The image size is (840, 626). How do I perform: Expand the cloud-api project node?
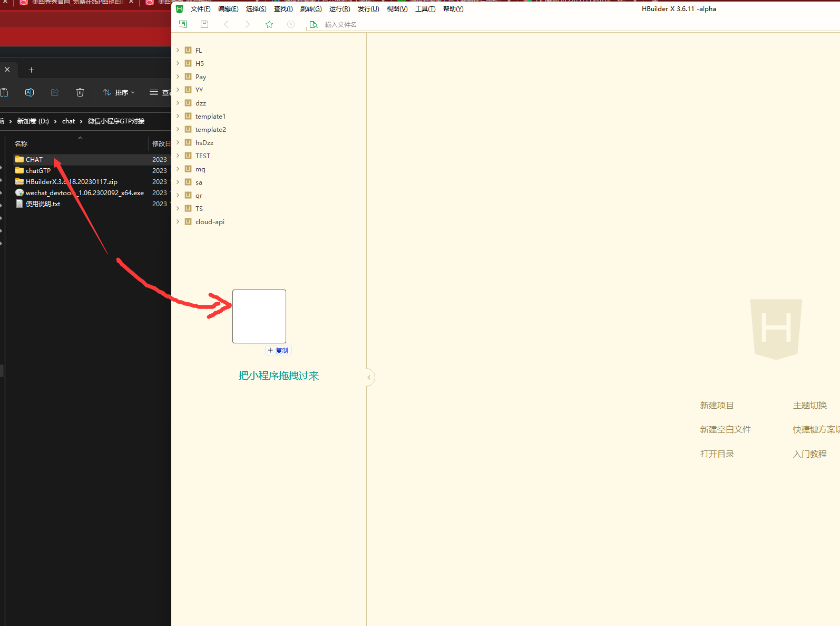[x=178, y=221]
